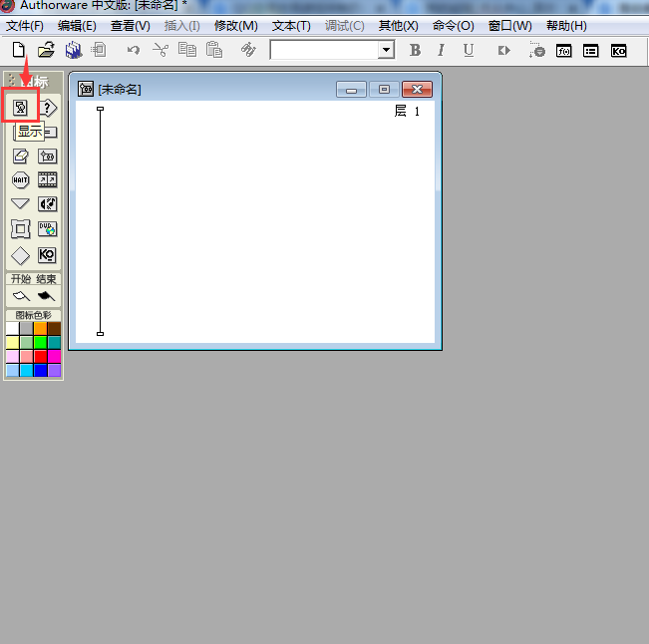Undo the last action from the toolbar
This screenshot has height=644, width=649.
[x=134, y=51]
